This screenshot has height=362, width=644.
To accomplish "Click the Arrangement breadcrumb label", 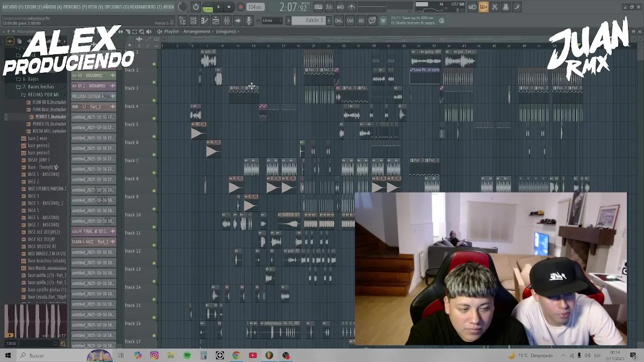I will point(197,31).
